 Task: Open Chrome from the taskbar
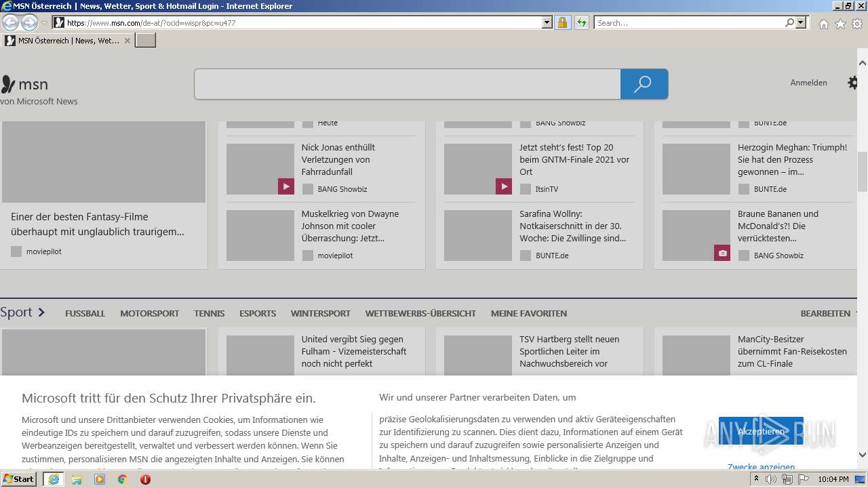pos(122,479)
